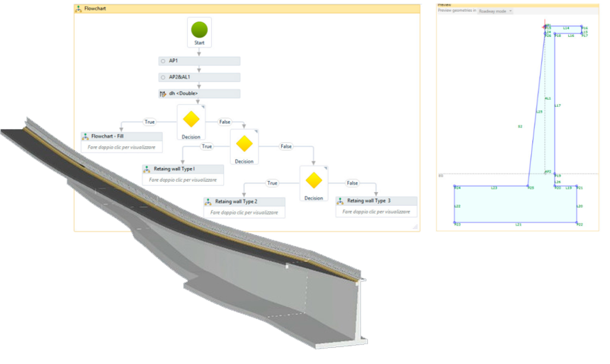
Task: Click the flowchart panel resize grip
Action: [x=415, y=227]
